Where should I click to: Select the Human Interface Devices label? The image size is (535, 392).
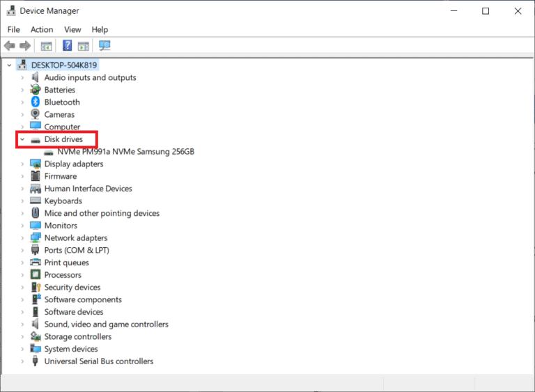(x=88, y=188)
